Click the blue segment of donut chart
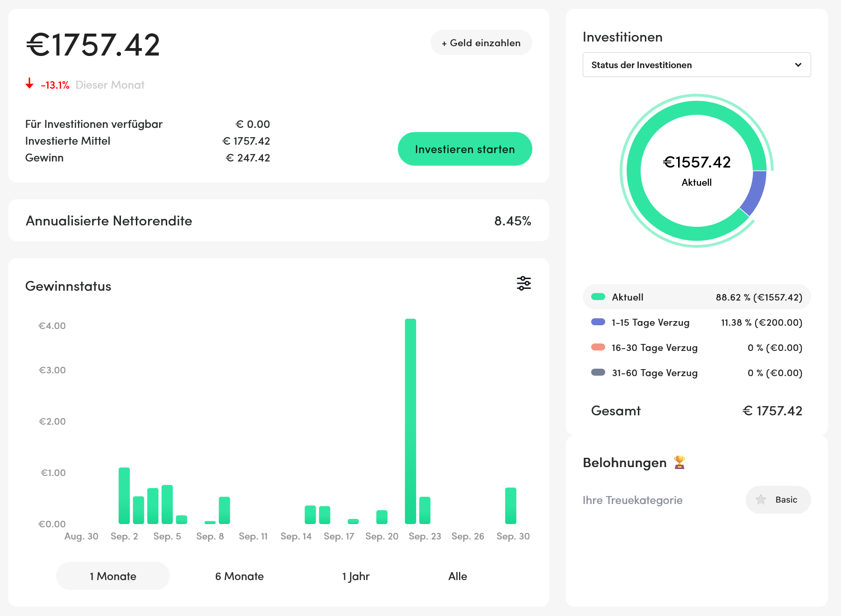This screenshot has height=616, width=841. coord(755,191)
